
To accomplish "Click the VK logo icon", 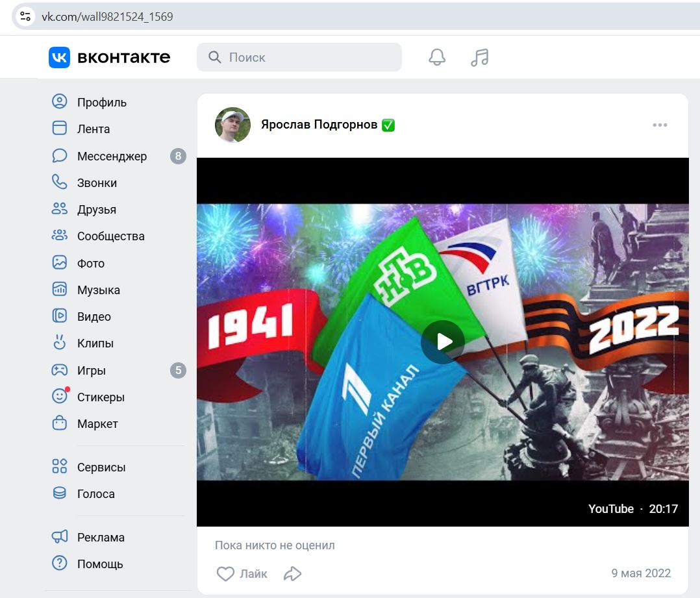I will 59,57.
